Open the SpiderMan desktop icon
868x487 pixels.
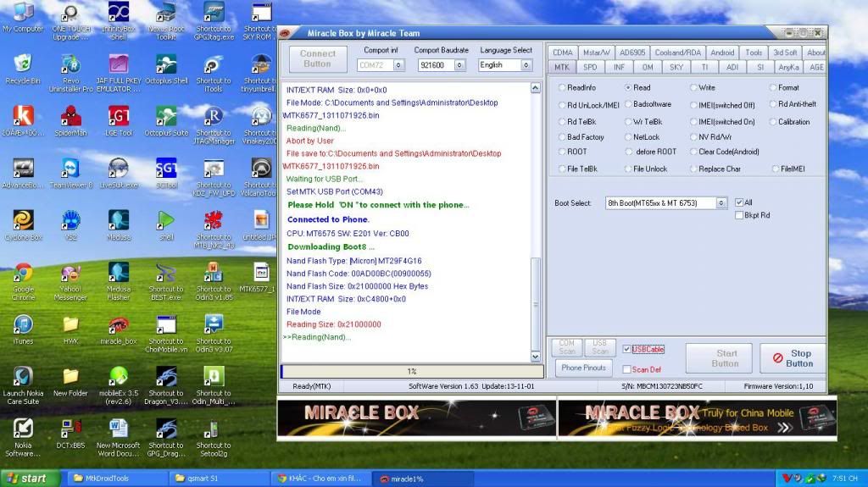(71, 121)
